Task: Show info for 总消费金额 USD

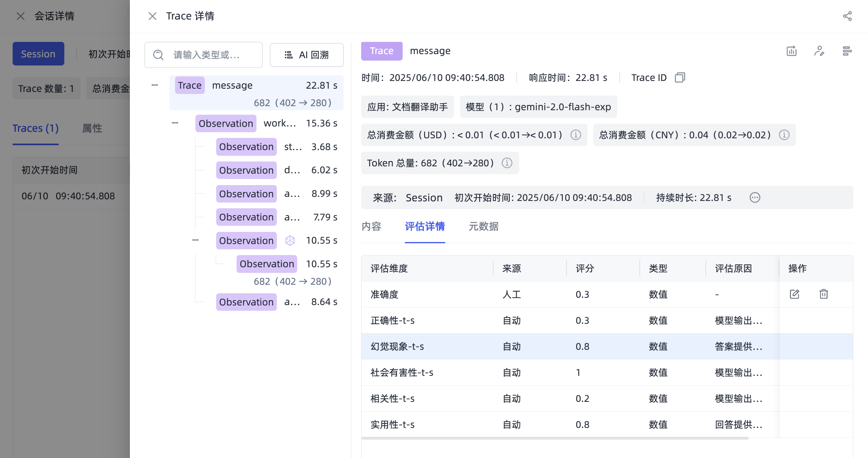Action: click(x=576, y=135)
